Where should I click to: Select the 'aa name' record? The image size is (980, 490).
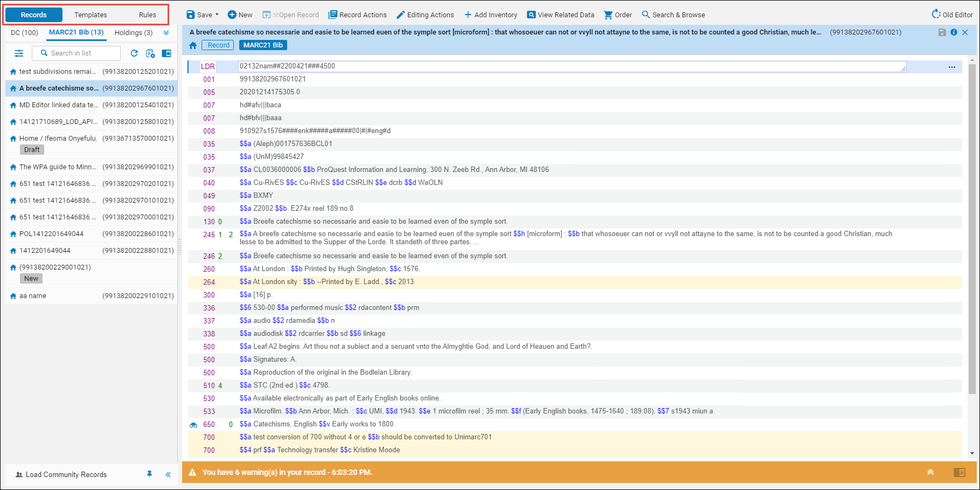pyautogui.click(x=92, y=296)
